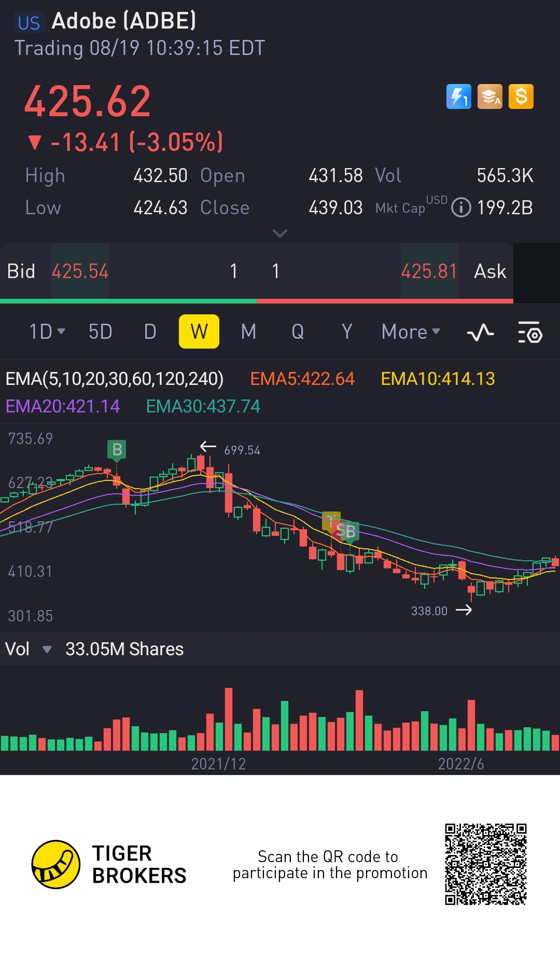The width and height of the screenshot is (560, 954).
Task: Tap the EMA30:437.74 value
Action: pos(203,406)
